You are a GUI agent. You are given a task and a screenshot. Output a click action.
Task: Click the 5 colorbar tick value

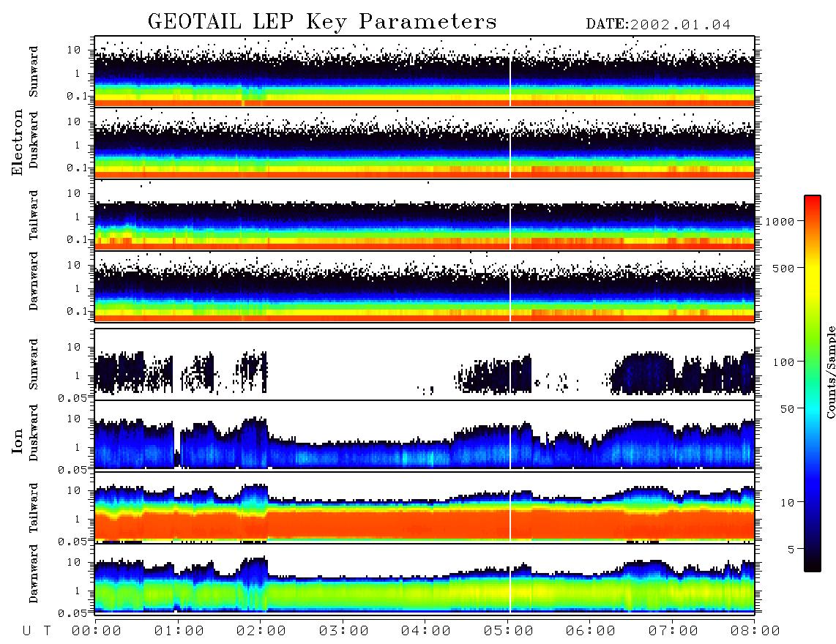tap(791, 550)
